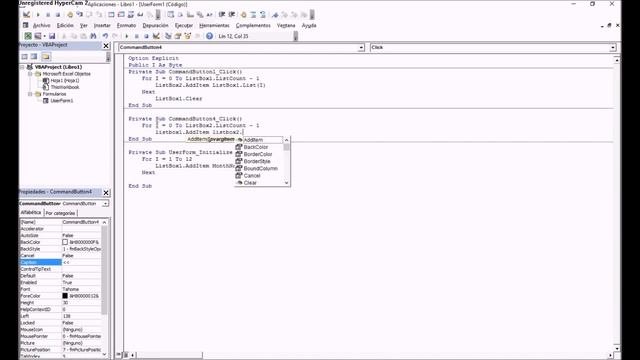Choose BackColor from autocomplete list
This screenshot has height=360, width=640.
point(259,147)
